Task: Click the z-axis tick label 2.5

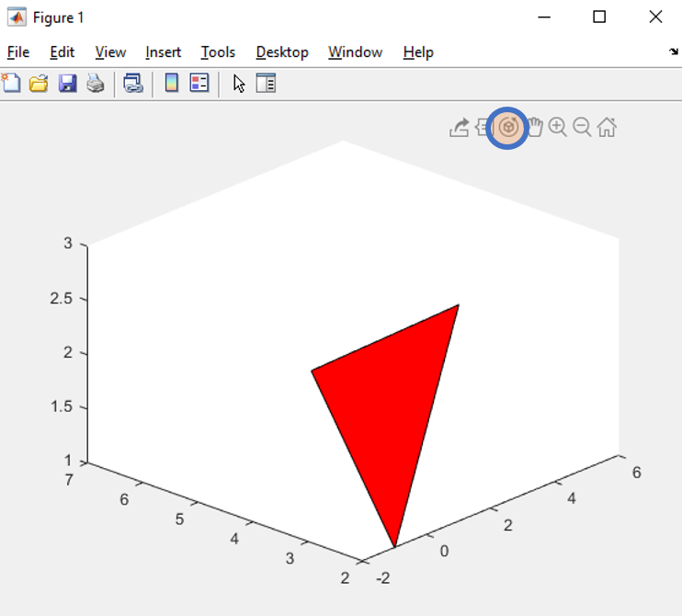Action: coord(61,299)
